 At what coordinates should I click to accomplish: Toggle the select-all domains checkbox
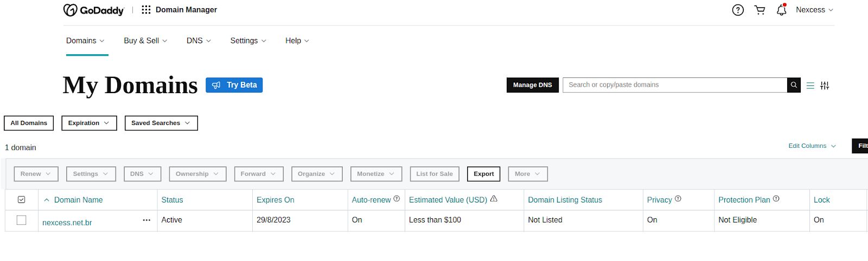pyautogui.click(x=22, y=200)
